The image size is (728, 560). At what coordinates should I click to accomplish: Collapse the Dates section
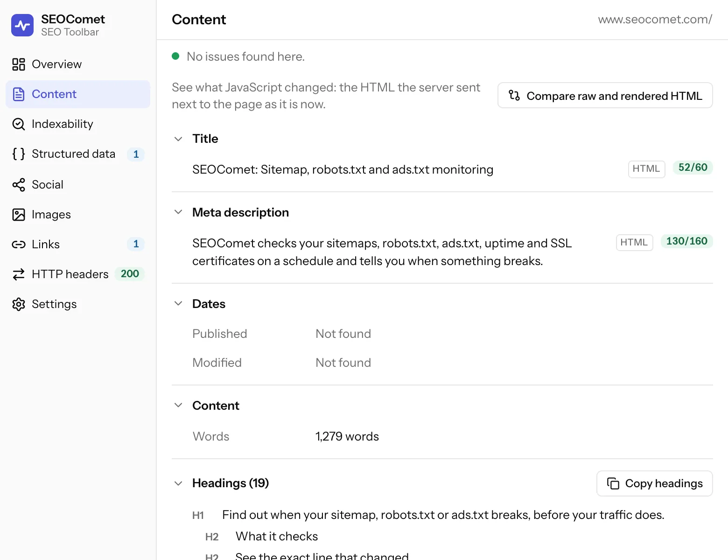[x=178, y=303]
